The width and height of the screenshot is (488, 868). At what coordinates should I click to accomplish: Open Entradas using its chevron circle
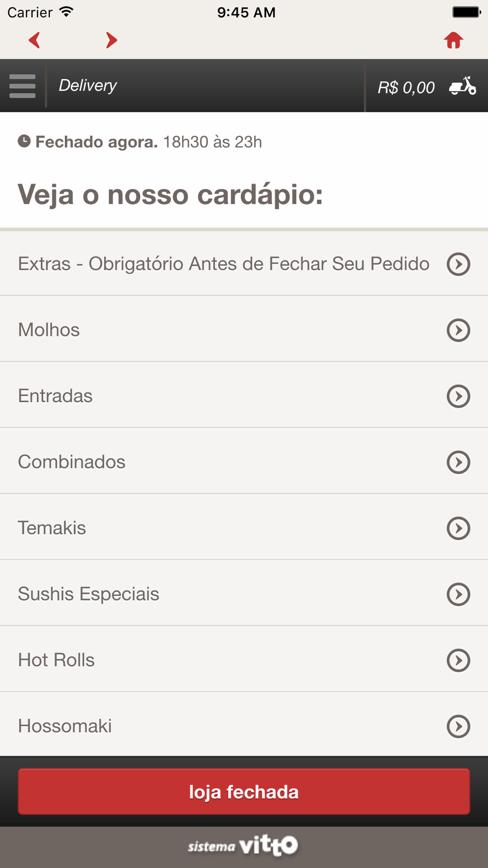pyautogui.click(x=458, y=396)
